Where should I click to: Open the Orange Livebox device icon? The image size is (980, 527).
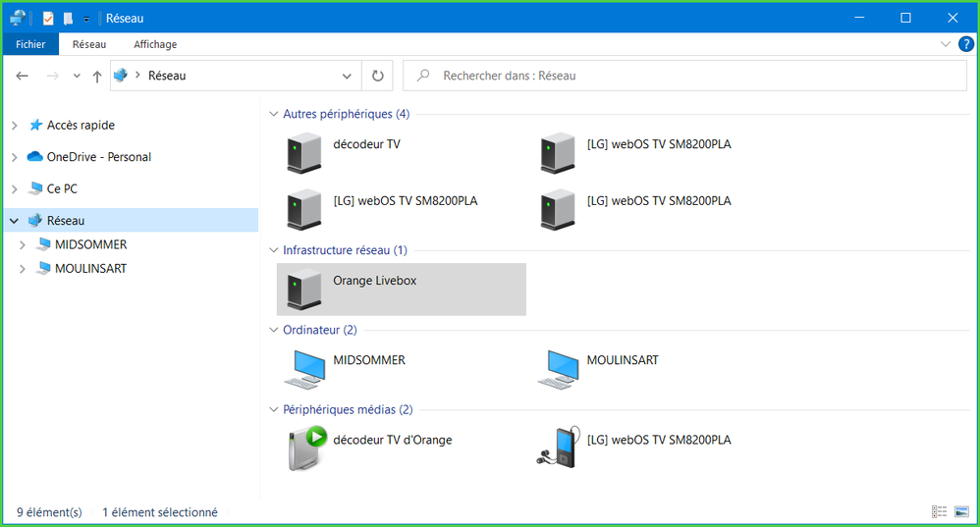tap(302, 290)
